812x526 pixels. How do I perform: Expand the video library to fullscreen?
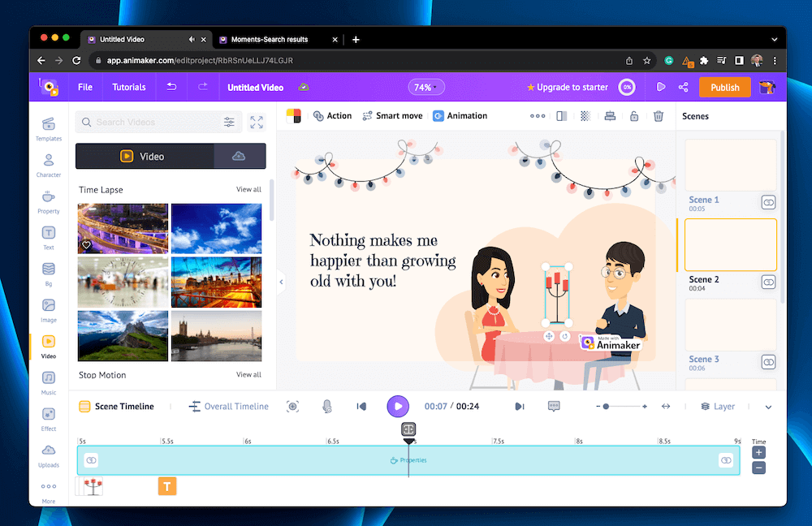257,123
